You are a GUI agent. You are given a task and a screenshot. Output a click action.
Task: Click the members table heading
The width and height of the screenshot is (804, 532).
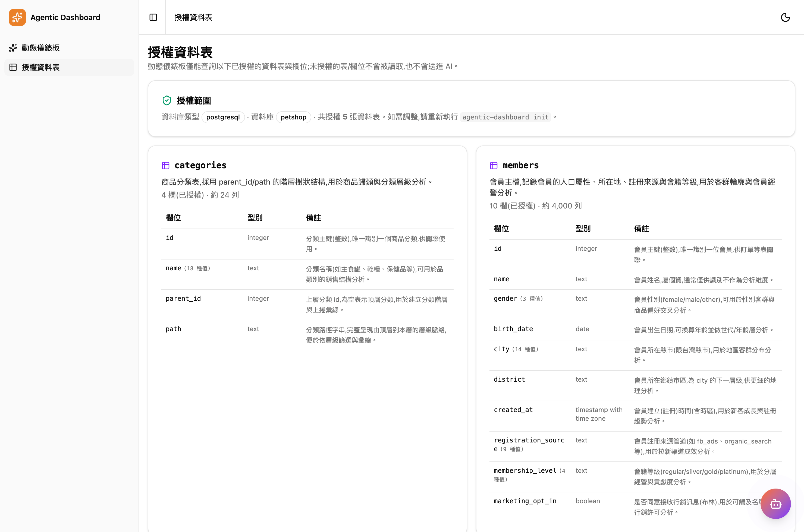point(520,165)
